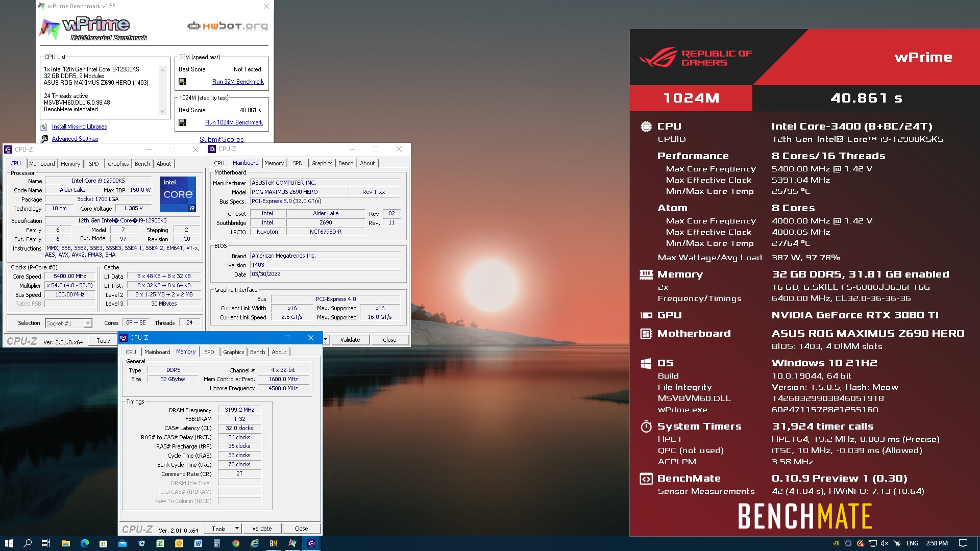The image size is (980, 551).
Task: Open the SPD tab in the Mainboard CPU-Z window
Action: (x=298, y=163)
